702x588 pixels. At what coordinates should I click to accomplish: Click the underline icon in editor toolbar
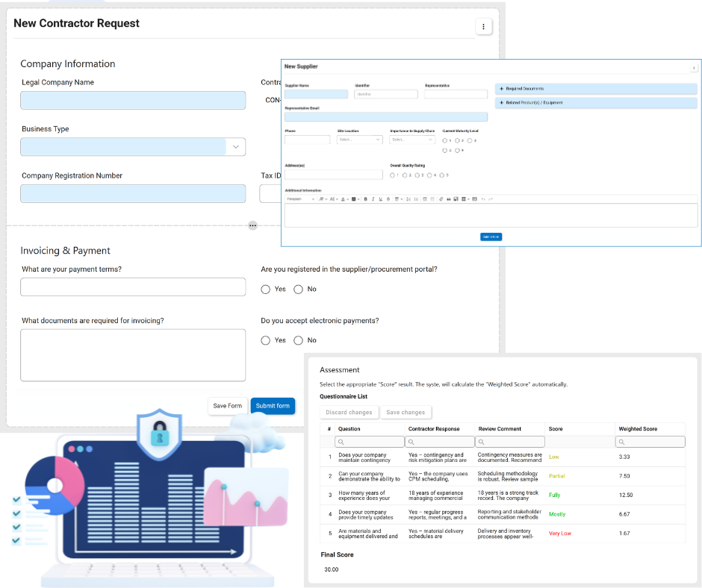click(380, 199)
